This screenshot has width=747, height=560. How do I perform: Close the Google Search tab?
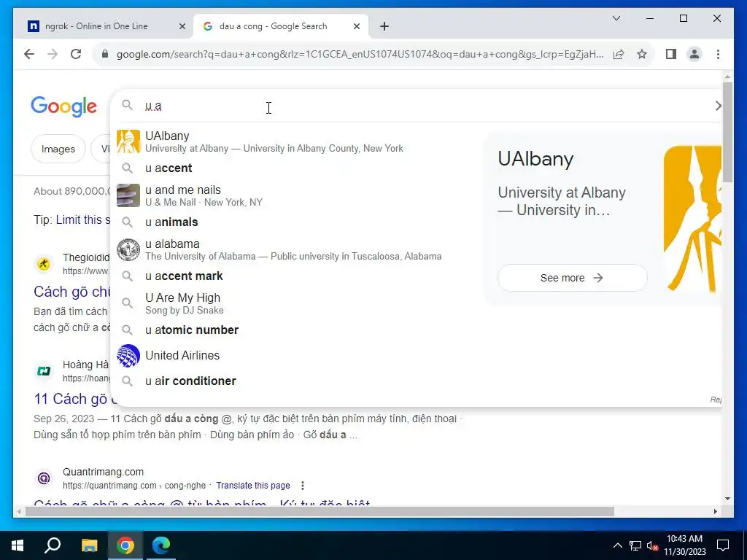click(356, 26)
